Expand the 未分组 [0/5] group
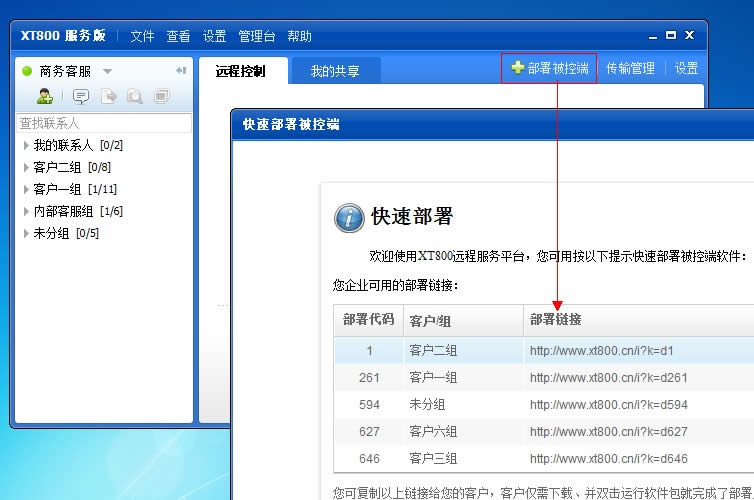 coord(26,234)
